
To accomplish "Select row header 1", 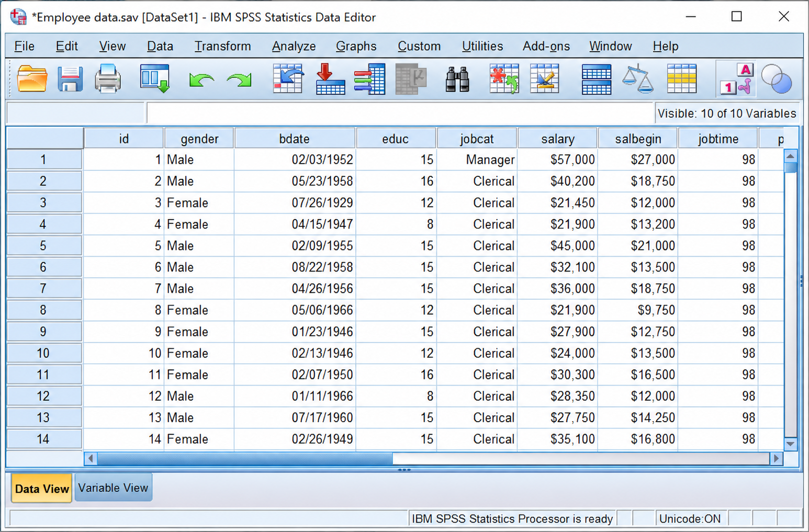I will point(44,160).
